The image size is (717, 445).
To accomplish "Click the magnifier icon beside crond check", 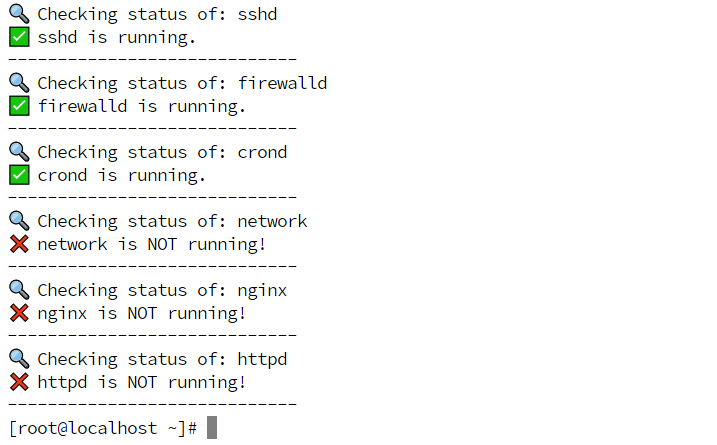I will tap(19, 152).
